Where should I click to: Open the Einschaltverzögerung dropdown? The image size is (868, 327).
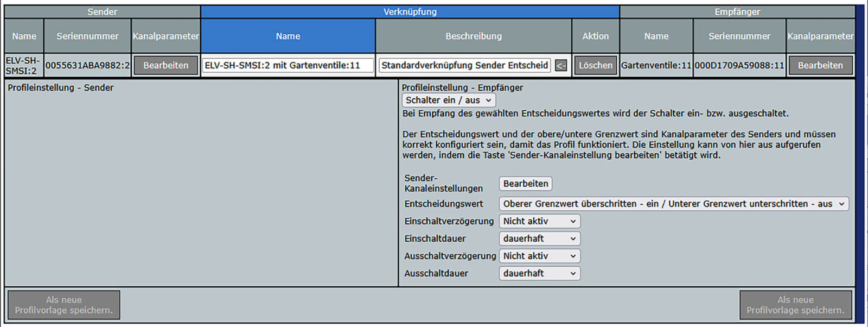[x=539, y=221]
